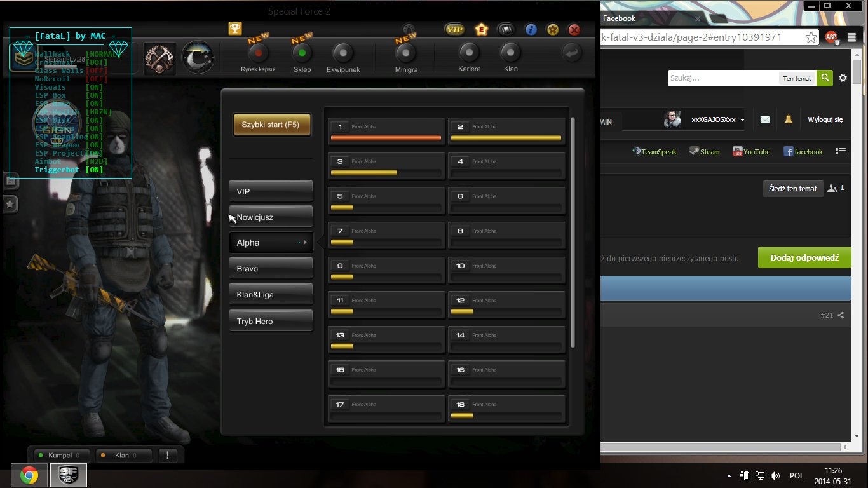The image size is (868, 488).
Task: Open Kumpel friends list tab
Action: (x=62, y=455)
